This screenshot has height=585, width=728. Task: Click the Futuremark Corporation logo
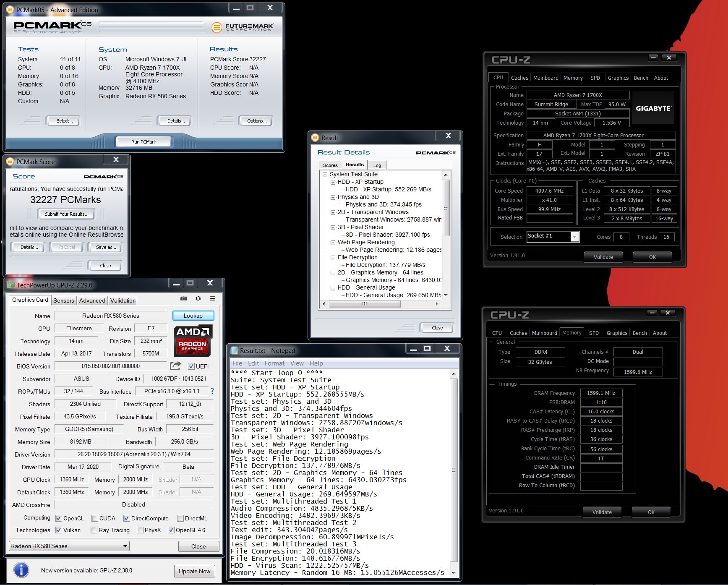(243, 28)
